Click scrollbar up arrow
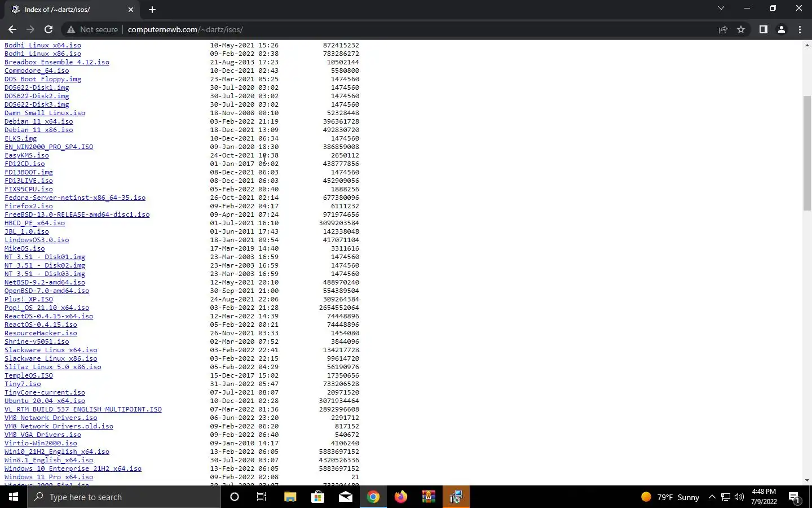The height and width of the screenshot is (508, 812). coord(807,45)
